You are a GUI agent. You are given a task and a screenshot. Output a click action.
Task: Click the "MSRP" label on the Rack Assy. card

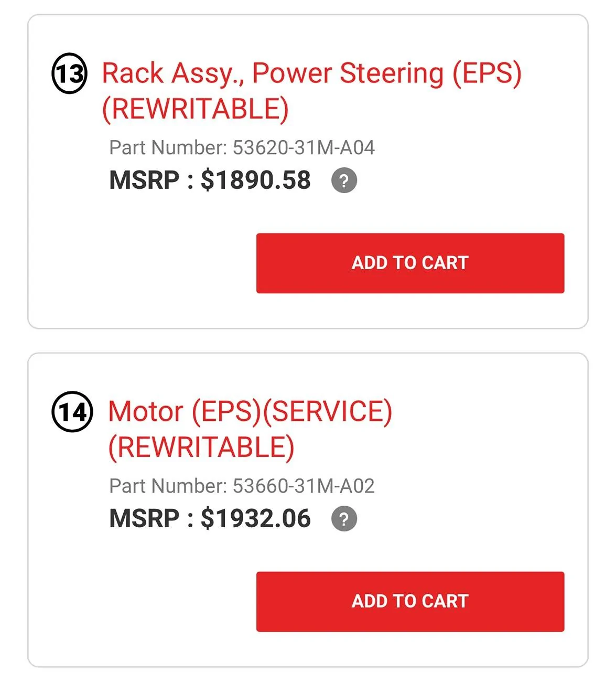point(144,180)
